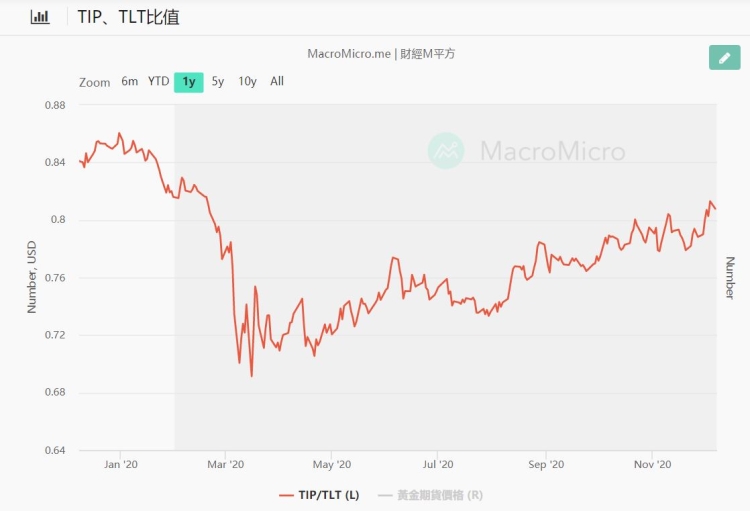Screen dimensions: 750x511
Task: Select the 6m zoom range
Action: click(130, 81)
